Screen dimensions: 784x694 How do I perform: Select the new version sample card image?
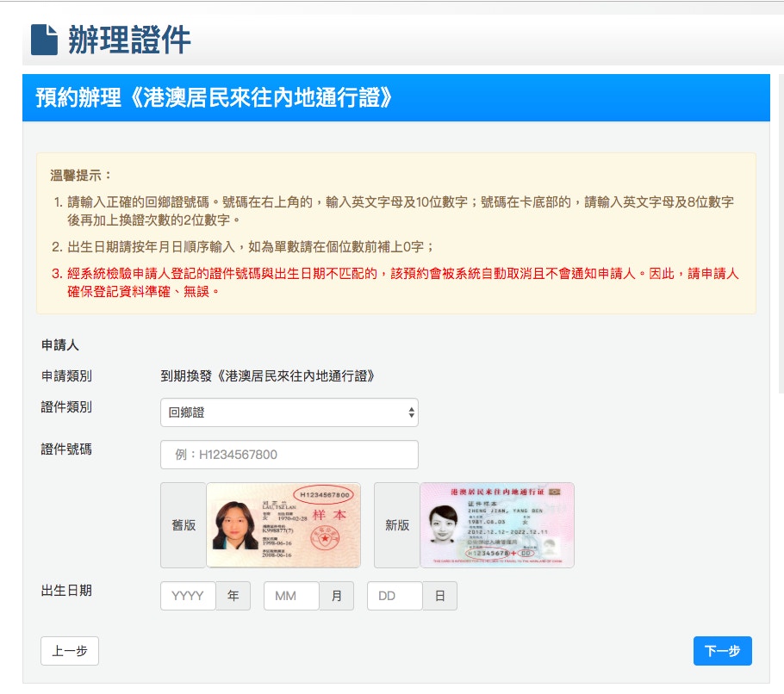point(497,525)
